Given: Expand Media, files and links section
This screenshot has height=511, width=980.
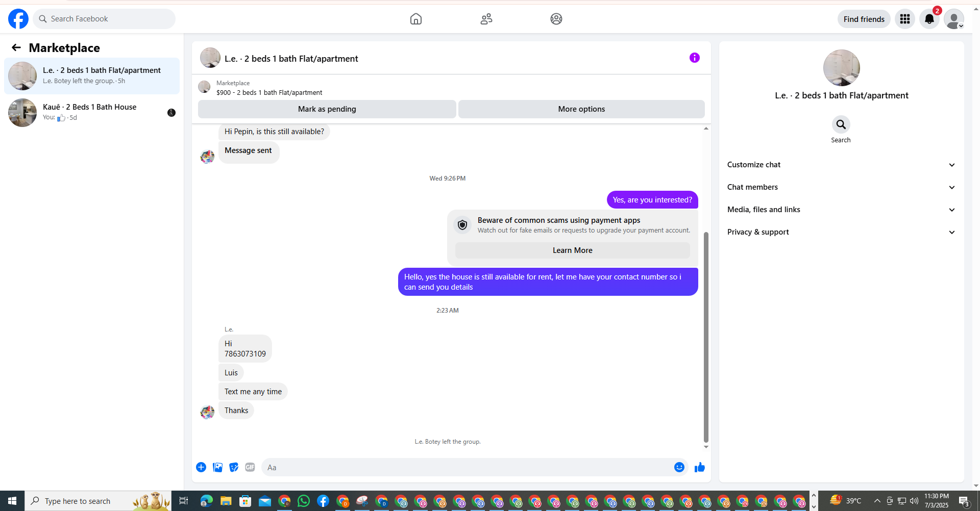Looking at the screenshot, I should (841, 210).
